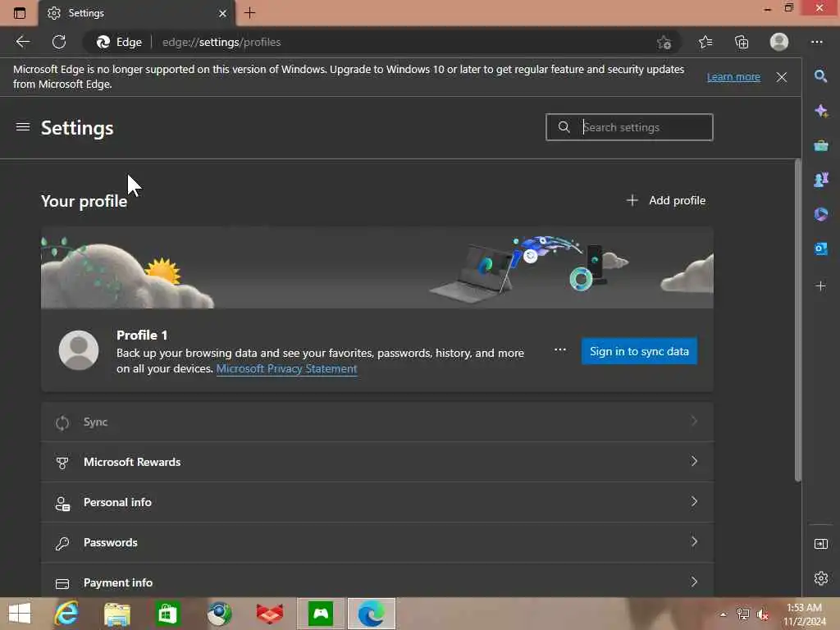Open Settings and more ellipsis menu
This screenshot has width=840, height=630.
tap(816, 42)
